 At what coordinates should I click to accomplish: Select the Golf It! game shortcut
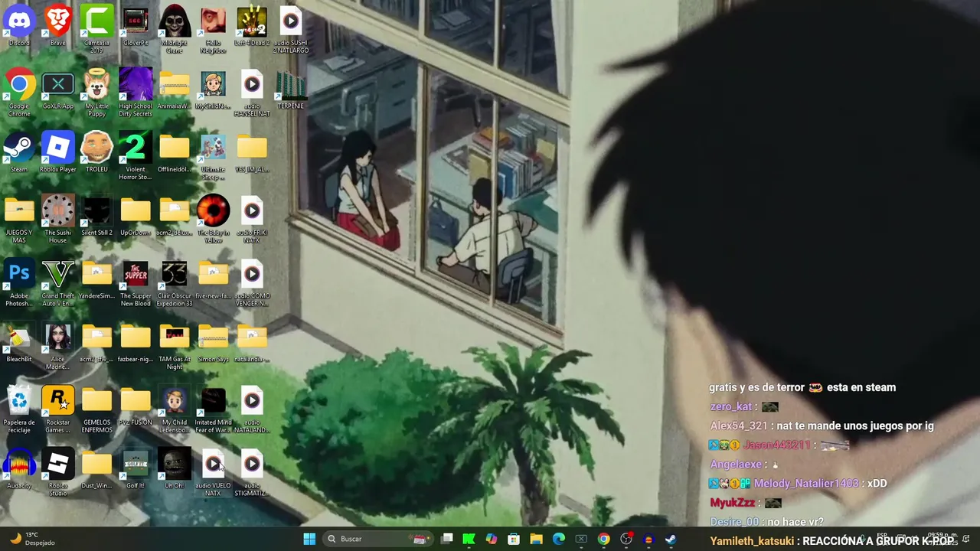tap(136, 470)
